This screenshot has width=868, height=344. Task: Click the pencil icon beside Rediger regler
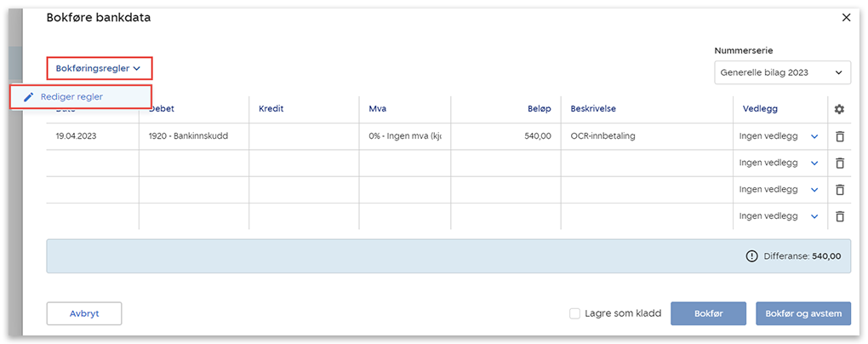click(29, 97)
